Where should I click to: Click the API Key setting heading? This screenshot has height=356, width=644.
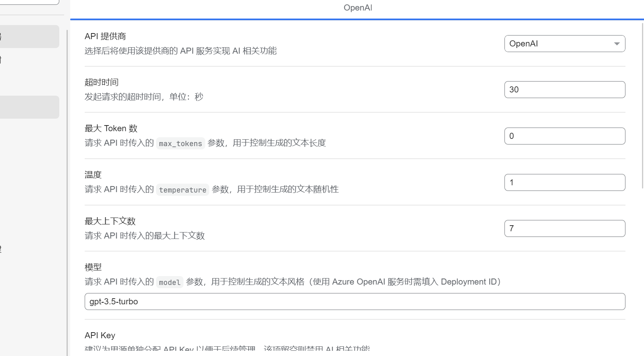pyautogui.click(x=100, y=335)
